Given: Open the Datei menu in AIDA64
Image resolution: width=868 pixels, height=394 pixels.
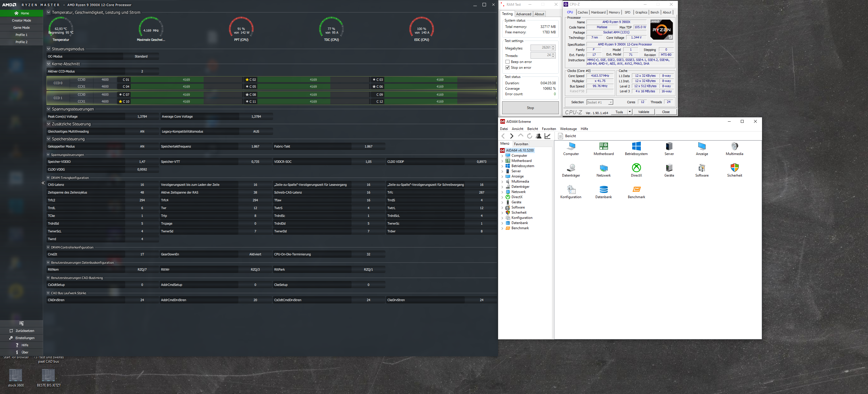Looking at the screenshot, I should click(x=504, y=129).
